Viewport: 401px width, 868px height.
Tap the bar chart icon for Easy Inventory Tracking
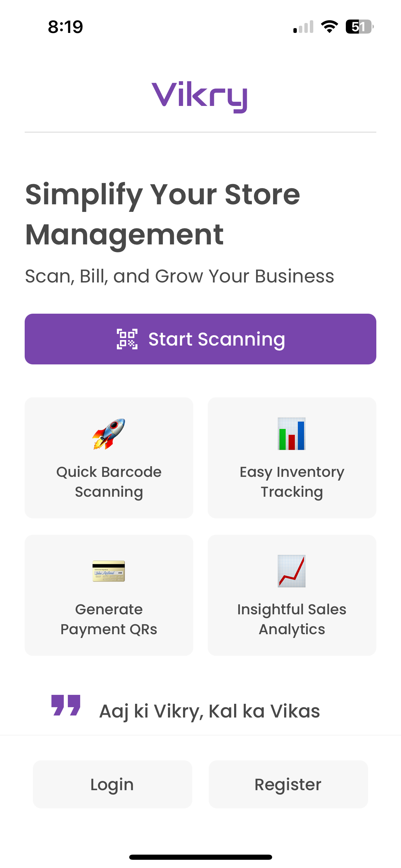tap(292, 435)
